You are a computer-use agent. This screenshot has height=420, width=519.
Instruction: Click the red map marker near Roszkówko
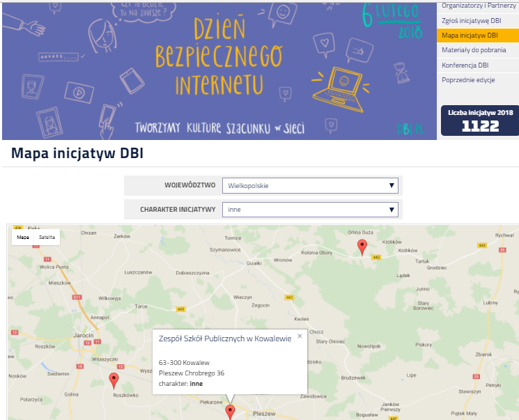pos(114,379)
